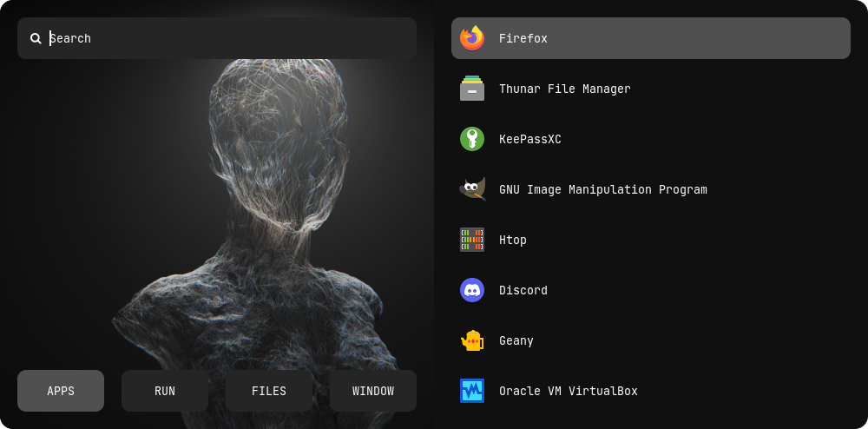This screenshot has width=868, height=429.
Task: Focus the Search input field
Action: [226, 38]
